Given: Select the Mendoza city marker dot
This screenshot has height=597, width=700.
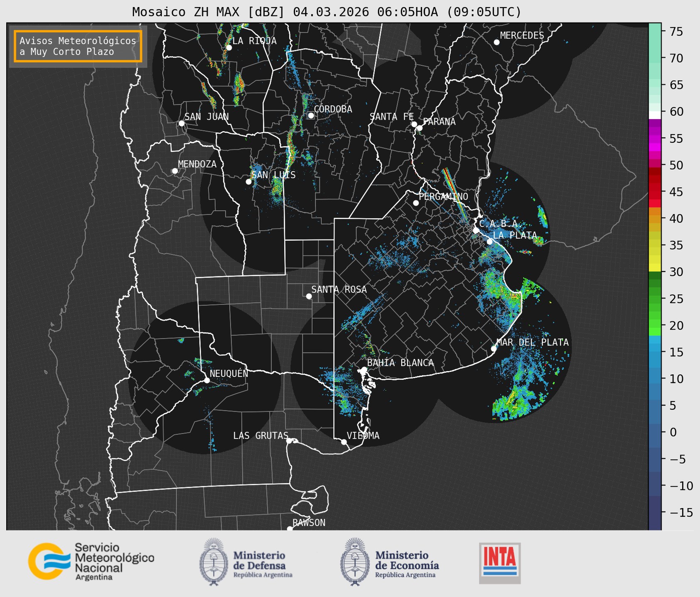Looking at the screenshot, I should 175,171.
